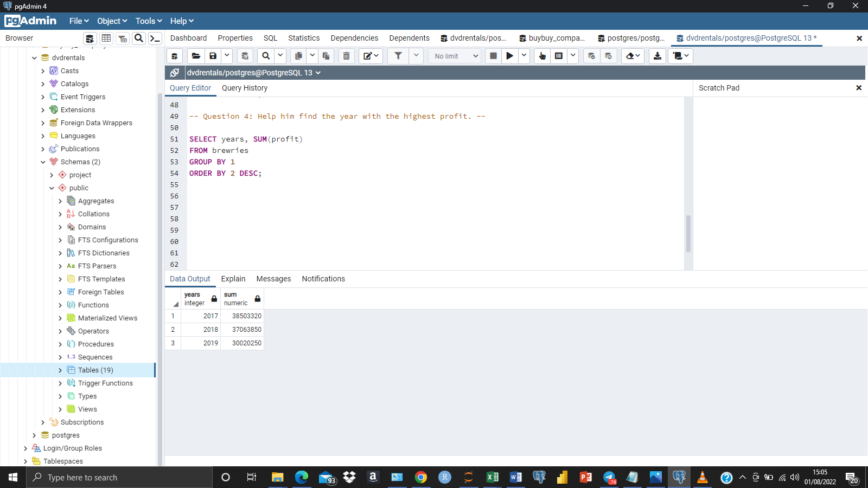Save the current query
The image size is (868, 488).
tap(213, 56)
